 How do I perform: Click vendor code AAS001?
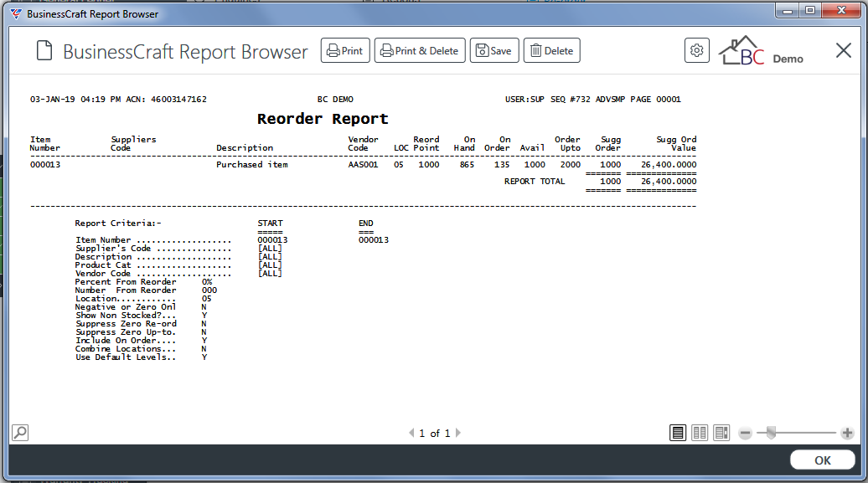point(363,165)
